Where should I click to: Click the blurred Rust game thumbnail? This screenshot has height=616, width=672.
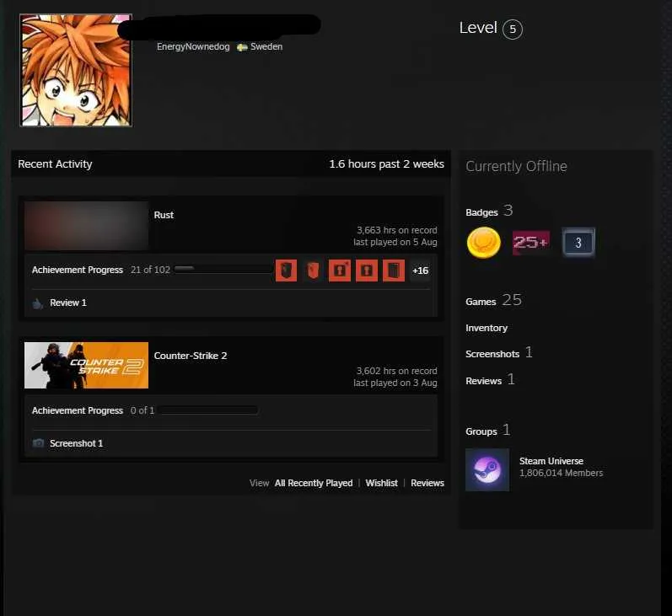[x=86, y=226]
